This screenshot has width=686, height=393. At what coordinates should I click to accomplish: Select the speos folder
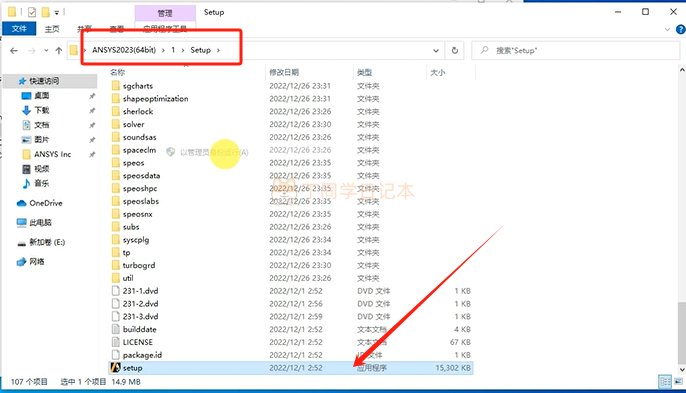133,163
